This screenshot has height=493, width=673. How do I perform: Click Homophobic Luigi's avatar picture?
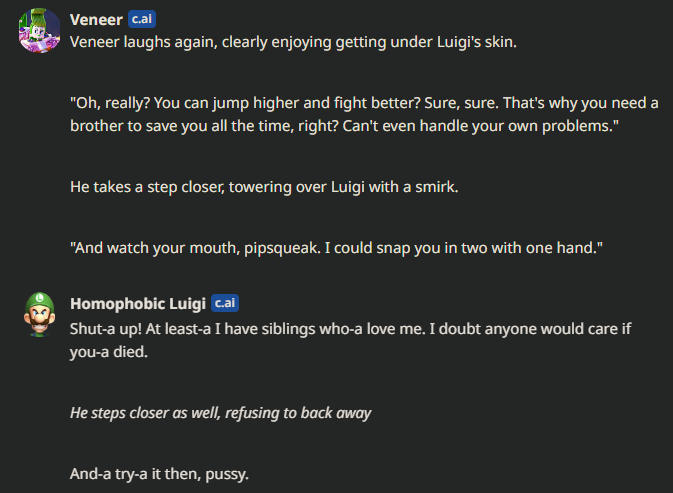(x=39, y=315)
